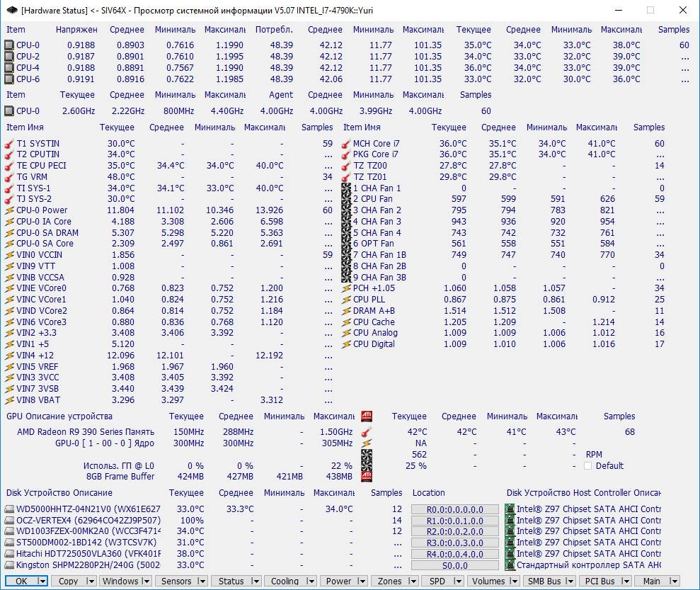Viewport: 700px width, 590px height.
Task: Click the MCH Core i7 thermometer icon
Action: click(346, 144)
